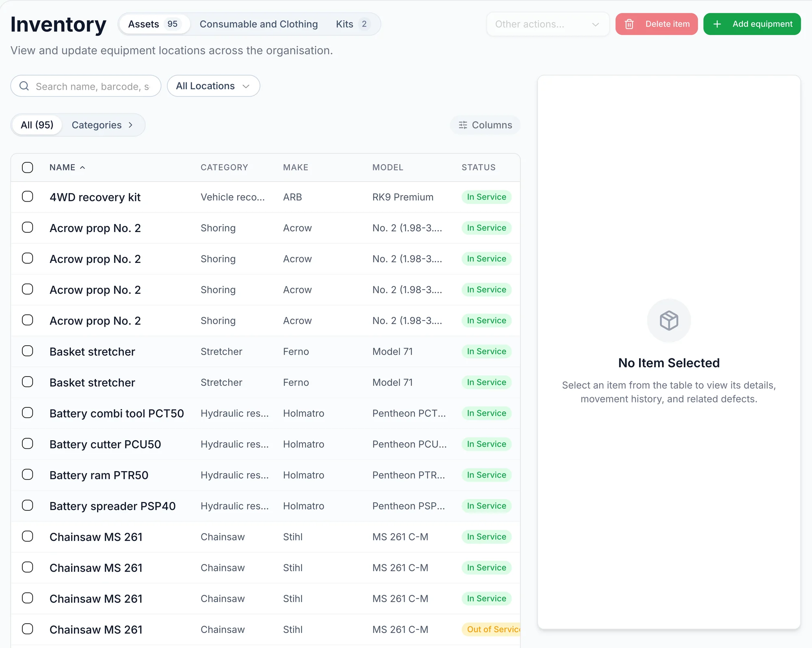Image resolution: width=812 pixels, height=648 pixels.
Task: Select the Battery combi tool PCT50 row
Action: click(x=266, y=413)
